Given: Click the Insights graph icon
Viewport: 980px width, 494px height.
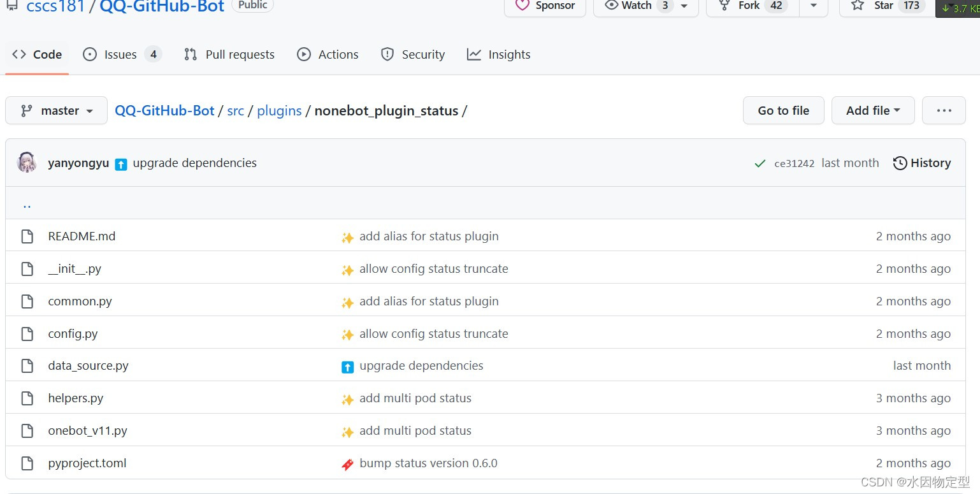Looking at the screenshot, I should coord(474,55).
